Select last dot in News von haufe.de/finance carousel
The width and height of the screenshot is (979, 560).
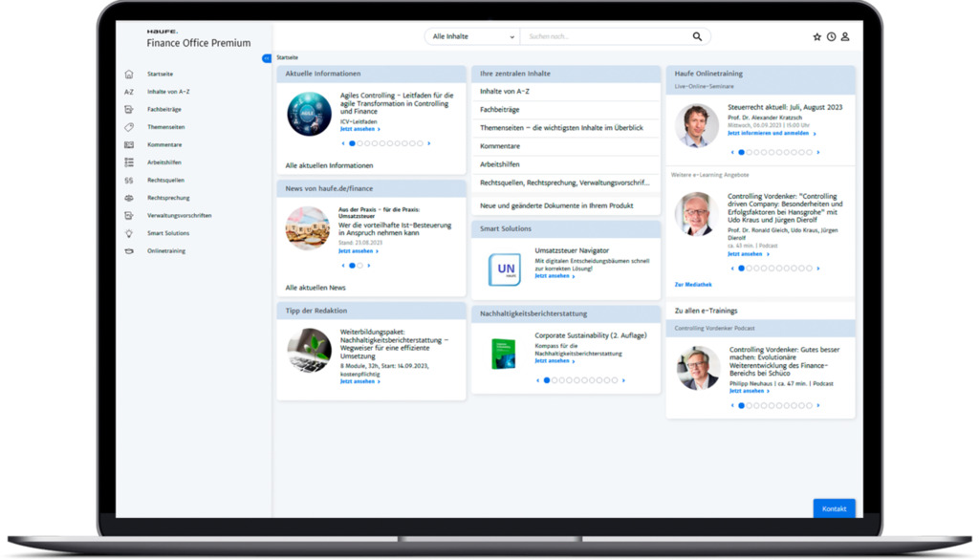[359, 266]
